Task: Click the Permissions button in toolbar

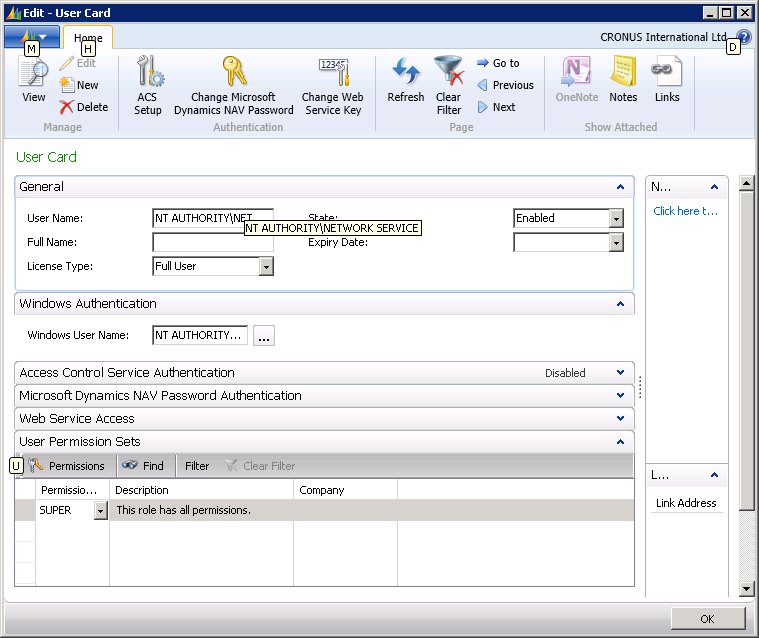Action: (67, 466)
